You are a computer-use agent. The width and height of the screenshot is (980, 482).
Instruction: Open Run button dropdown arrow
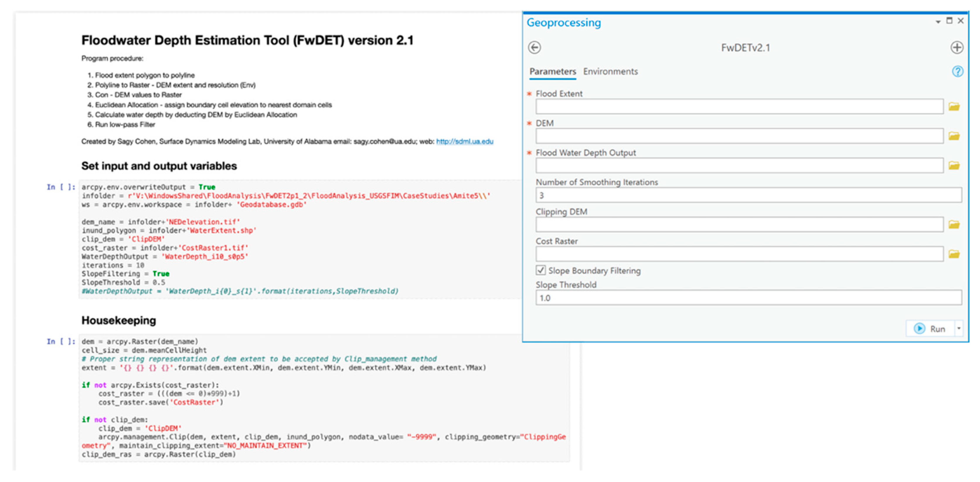(959, 328)
